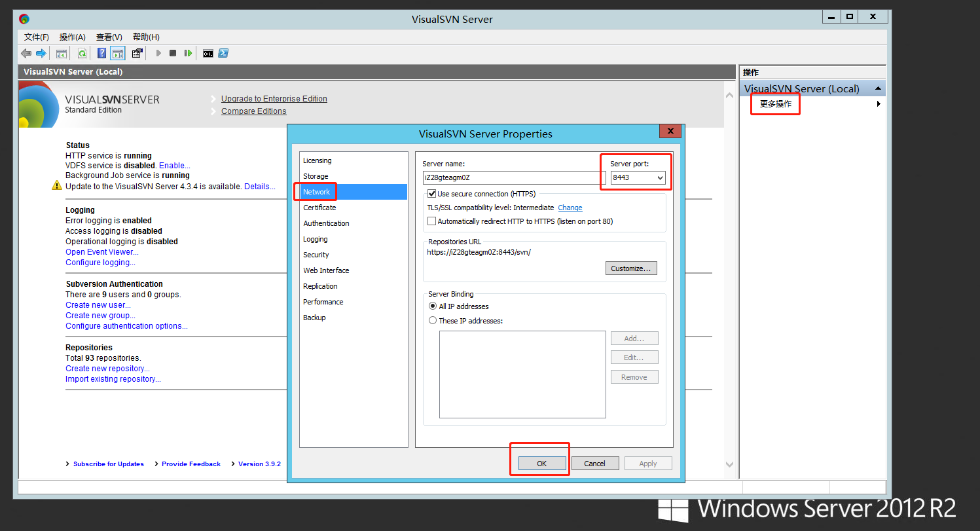Open the 查看(V) menu
This screenshot has height=531, width=980.
[109, 37]
